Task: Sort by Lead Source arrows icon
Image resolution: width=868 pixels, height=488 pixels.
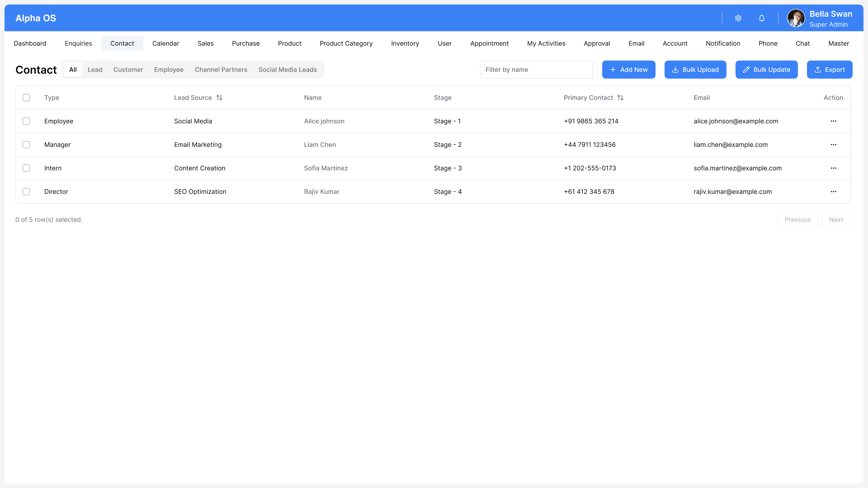Action: click(x=219, y=98)
